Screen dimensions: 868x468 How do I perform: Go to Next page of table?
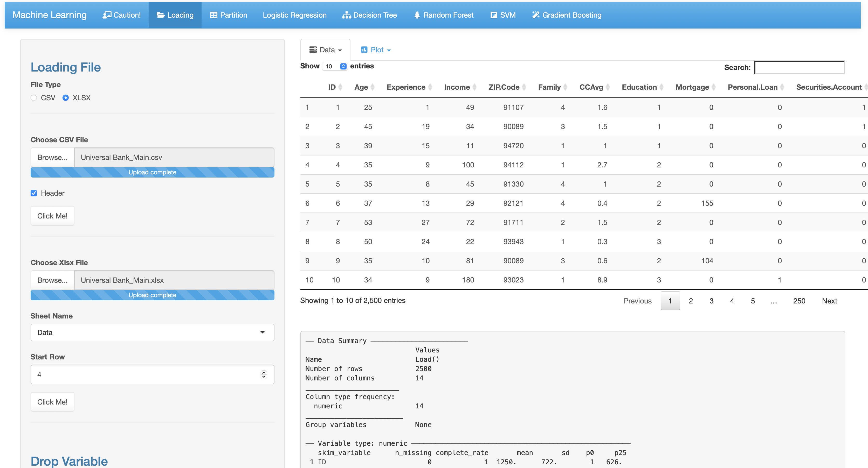point(829,301)
